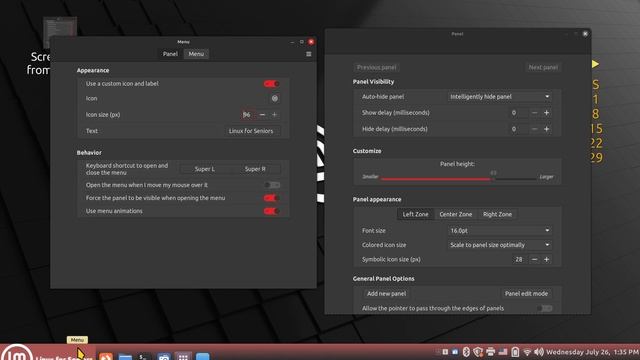The width and height of the screenshot is (640, 360).
Task: Open the update manager shield tray icon
Action: tap(478, 351)
